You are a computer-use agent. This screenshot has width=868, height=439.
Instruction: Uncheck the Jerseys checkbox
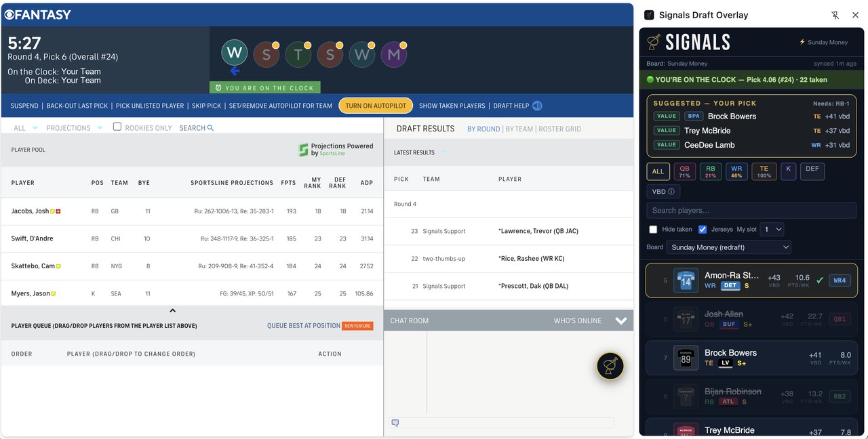(703, 229)
